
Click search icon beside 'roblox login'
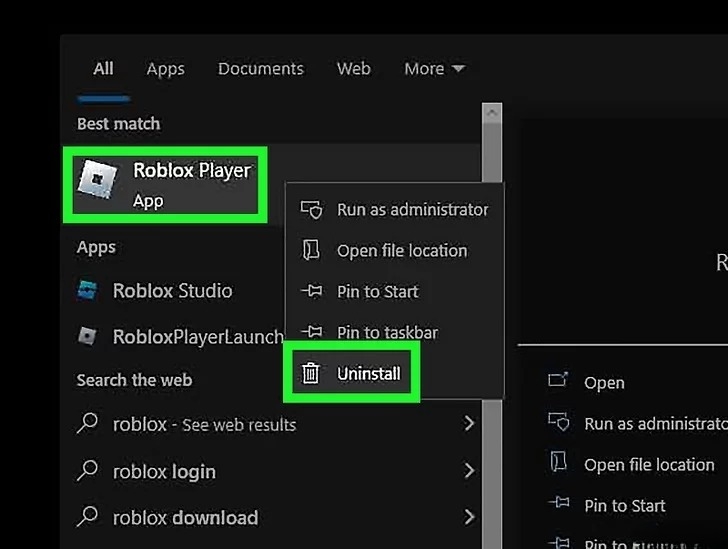coord(87,470)
